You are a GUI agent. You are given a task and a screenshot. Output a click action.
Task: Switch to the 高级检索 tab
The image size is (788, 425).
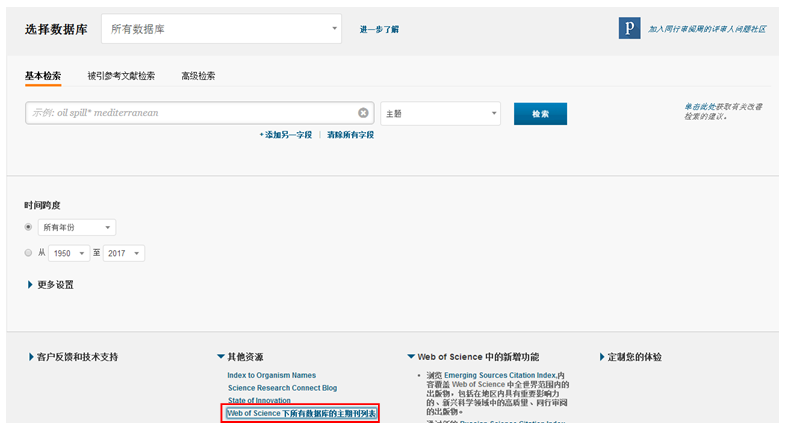(x=197, y=76)
